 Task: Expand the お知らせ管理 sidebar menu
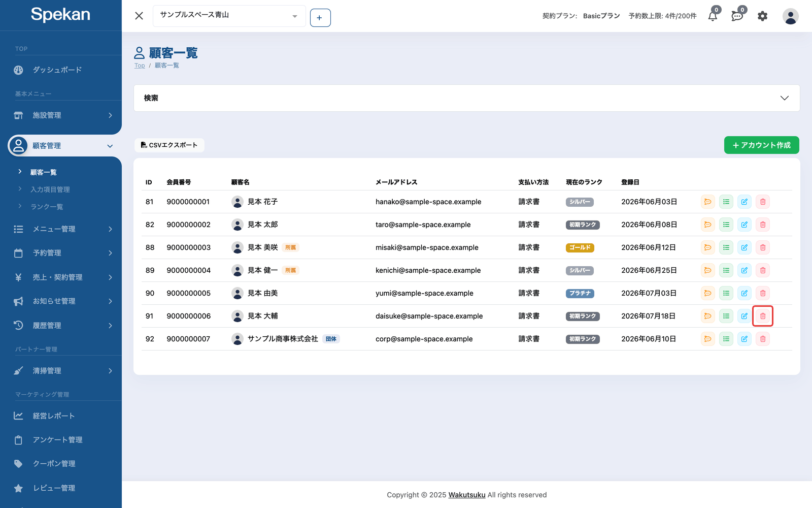(x=61, y=301)
